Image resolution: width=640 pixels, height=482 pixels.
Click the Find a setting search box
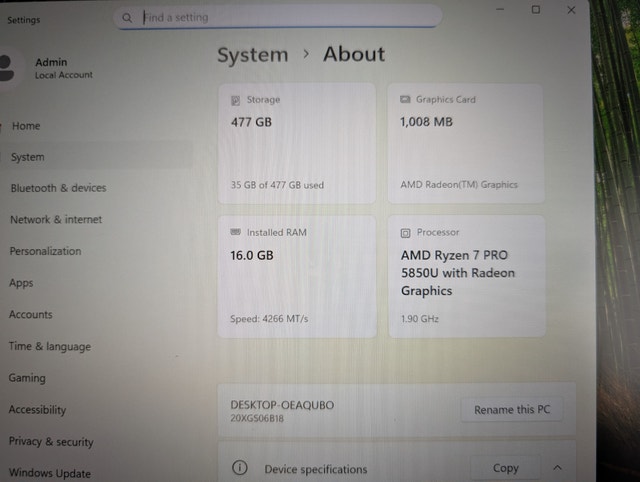[278, 18]
